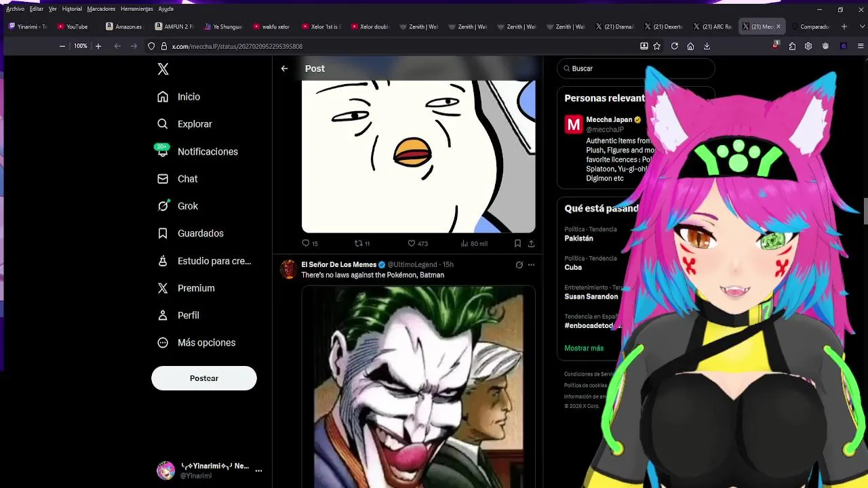
Task: Open browser downloads
Action: (707, 46)
